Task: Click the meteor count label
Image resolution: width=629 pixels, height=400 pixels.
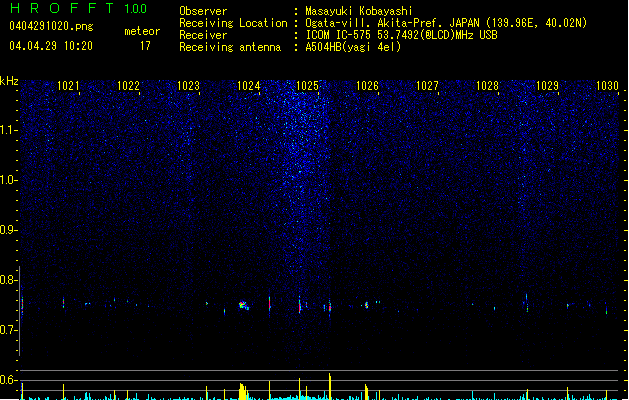Action: pos(142,31)
